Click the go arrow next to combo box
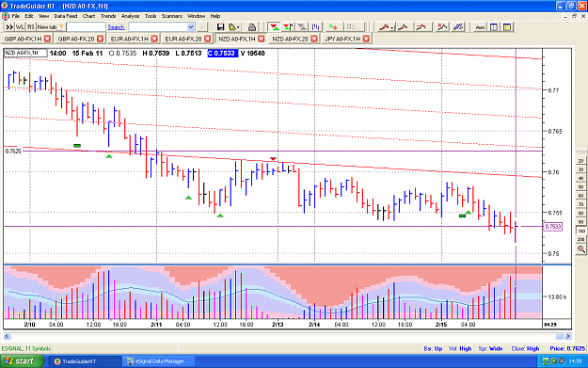This screenshot has height=368, width=588. click(x=201, y=27)
